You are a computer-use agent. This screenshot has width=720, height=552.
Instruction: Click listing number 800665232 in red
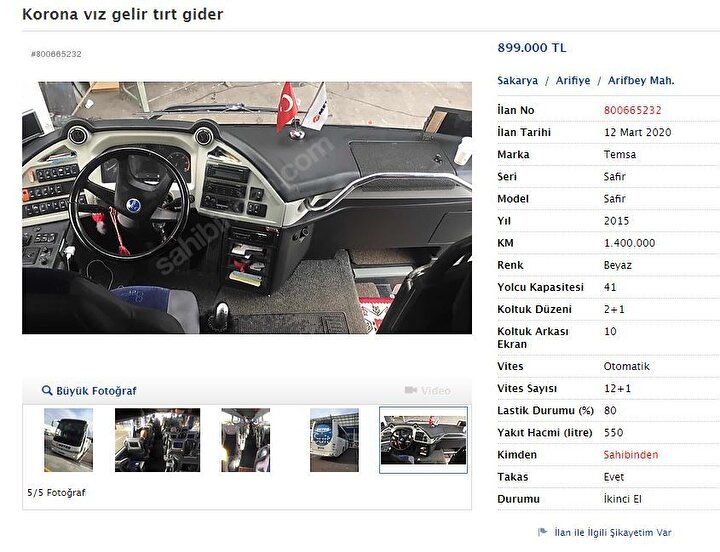632,110
